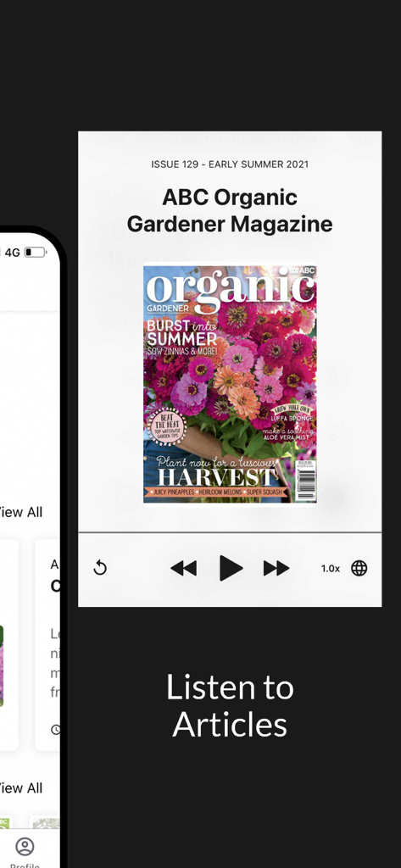The image size is (401, 868).
Task: Open the Profile tab icon
Action: tap(25, 847)
